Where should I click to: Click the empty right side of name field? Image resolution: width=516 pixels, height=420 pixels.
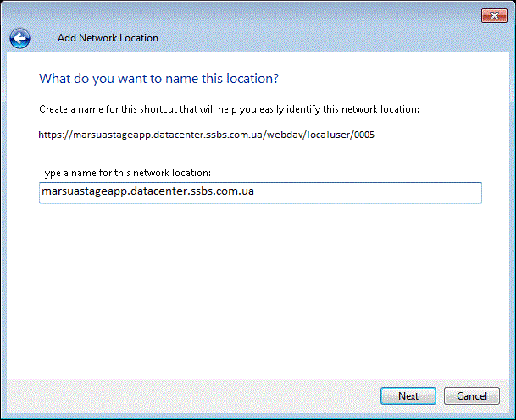click(369, 193)
